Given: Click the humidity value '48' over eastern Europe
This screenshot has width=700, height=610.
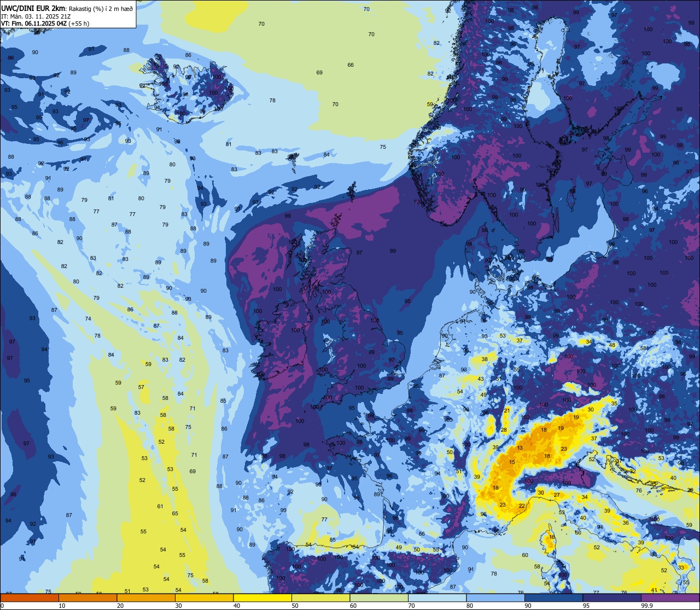Looking at the screenshot, I should (612, 345).
